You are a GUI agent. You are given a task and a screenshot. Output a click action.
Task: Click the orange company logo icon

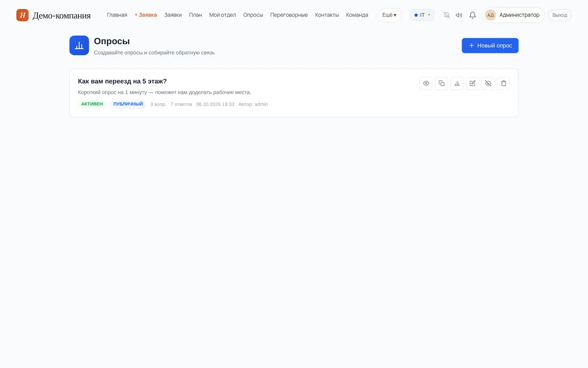point(22,15)
